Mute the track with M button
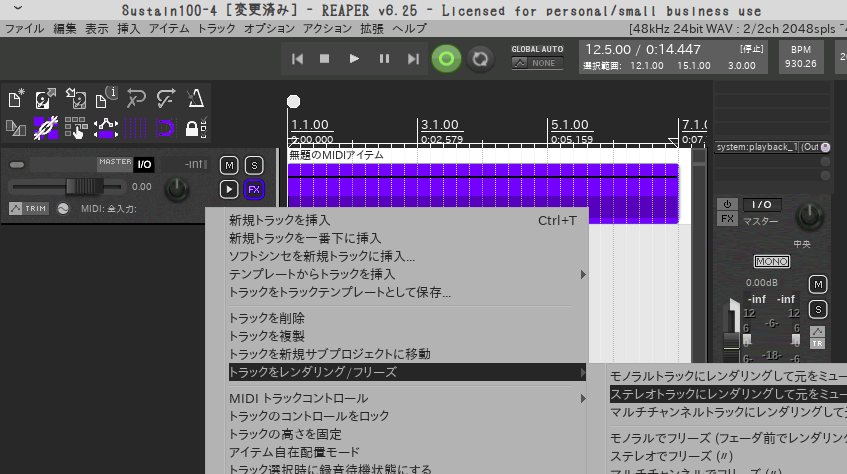Viewport: 847px width, 474px height. pos(230,165)
